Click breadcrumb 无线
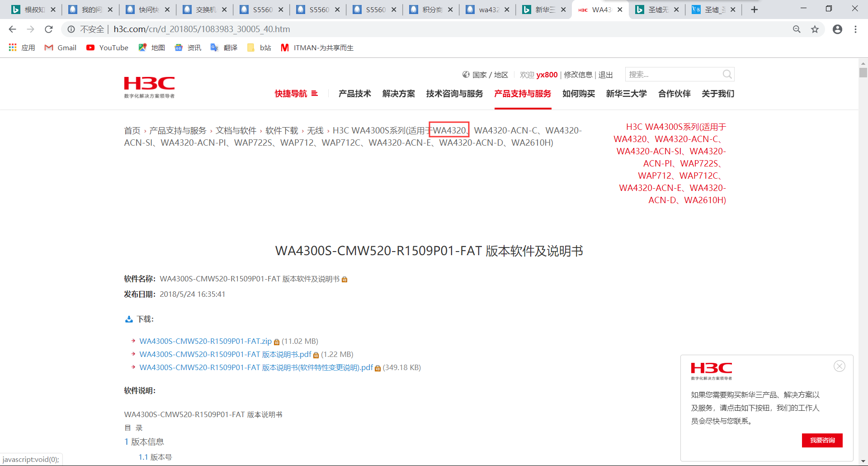868x466 pixels. click(x=315, y=131)
